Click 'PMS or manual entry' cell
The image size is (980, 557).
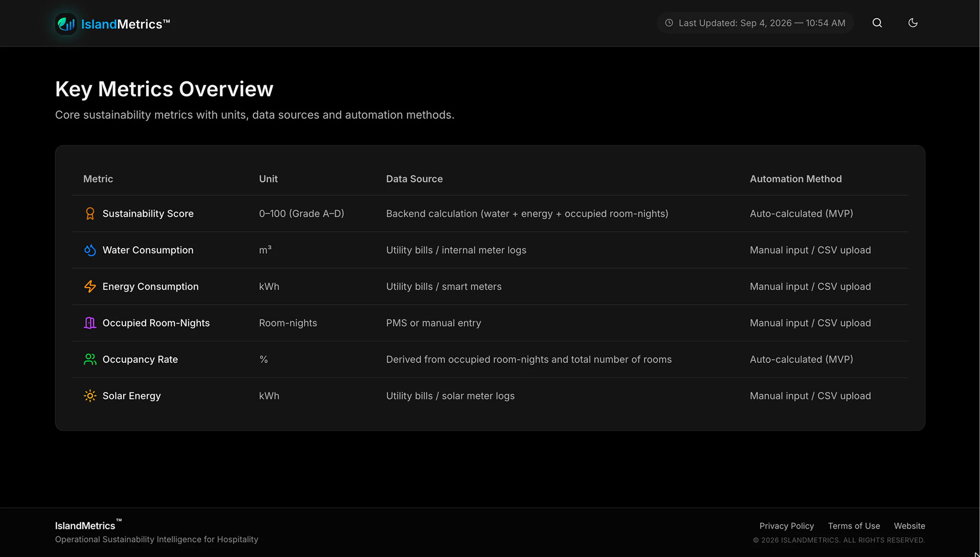[x=434, y=323]
